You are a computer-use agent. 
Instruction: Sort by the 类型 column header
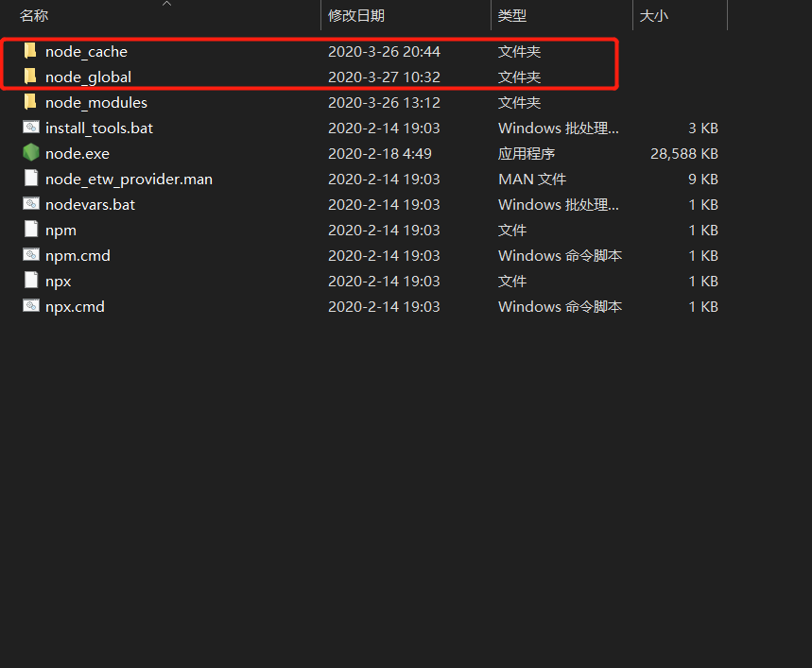pyautogui.click(x=512, y=15)
